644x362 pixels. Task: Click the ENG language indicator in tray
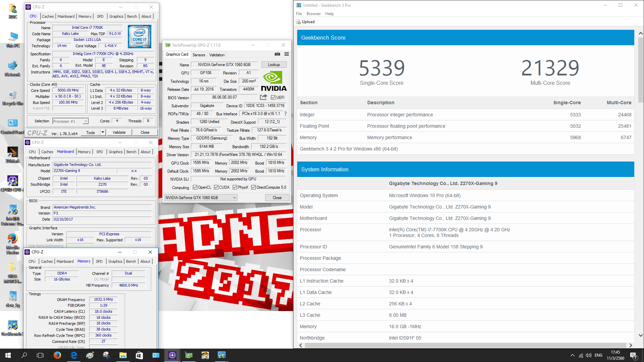pyautogui.click(x=598, y=355)
